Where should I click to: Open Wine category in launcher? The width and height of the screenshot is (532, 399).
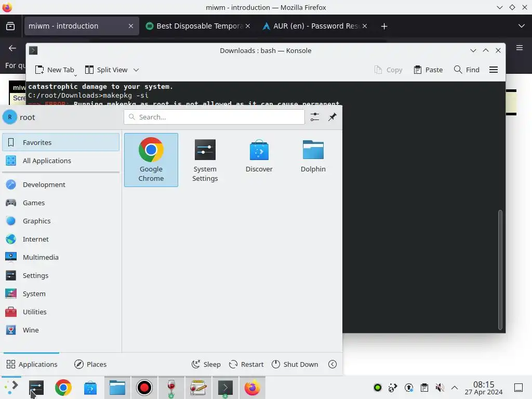tap(61, 330)
